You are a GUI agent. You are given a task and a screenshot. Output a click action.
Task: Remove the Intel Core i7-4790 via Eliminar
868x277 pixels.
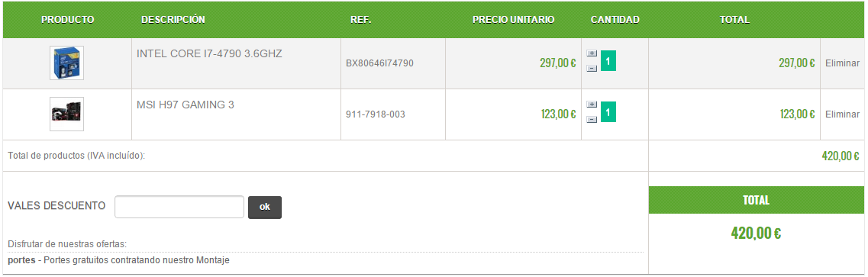(x=842, y=63)
